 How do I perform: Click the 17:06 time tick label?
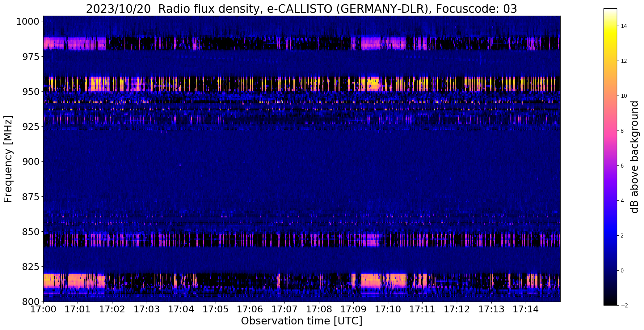pyautogui.click(x=250, y=309)
